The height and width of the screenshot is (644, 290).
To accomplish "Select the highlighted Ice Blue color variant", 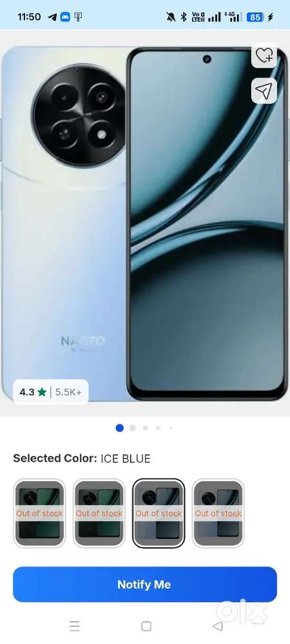I will (x=159, y=513).
